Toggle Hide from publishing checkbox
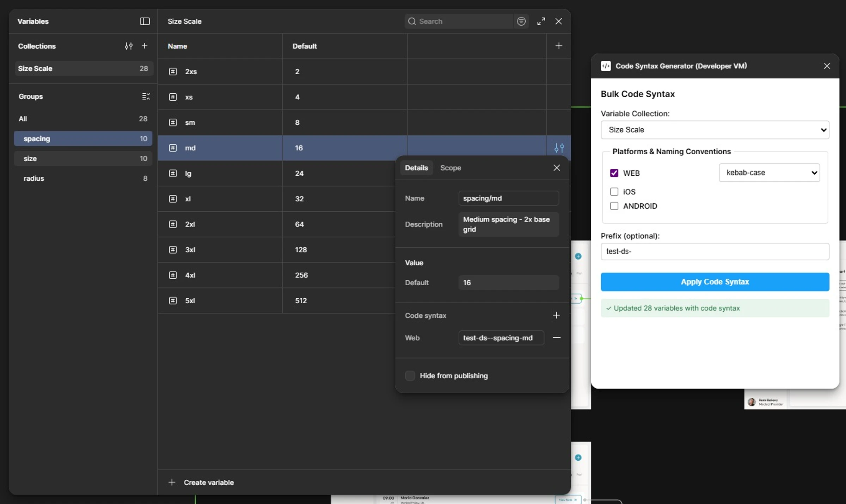Viewport: 846px width, 504px height. [410, 376]
